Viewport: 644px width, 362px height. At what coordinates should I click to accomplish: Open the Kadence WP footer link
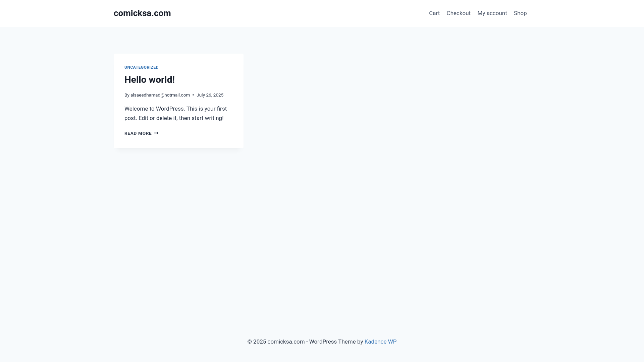point(380,342)
